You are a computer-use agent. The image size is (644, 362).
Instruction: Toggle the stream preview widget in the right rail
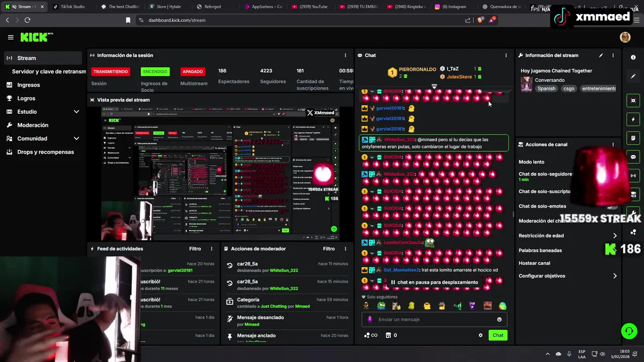click(633, 101)
